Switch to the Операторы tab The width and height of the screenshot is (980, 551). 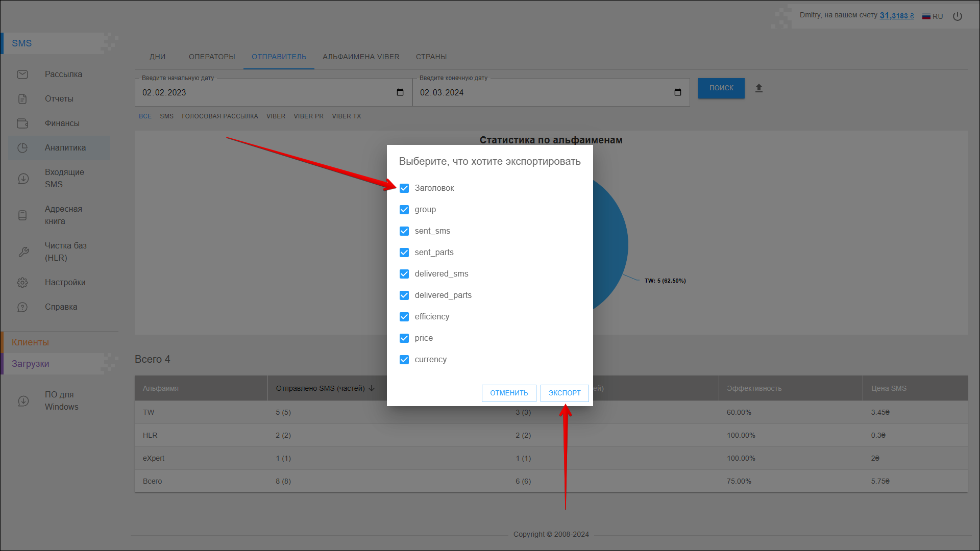212,57
